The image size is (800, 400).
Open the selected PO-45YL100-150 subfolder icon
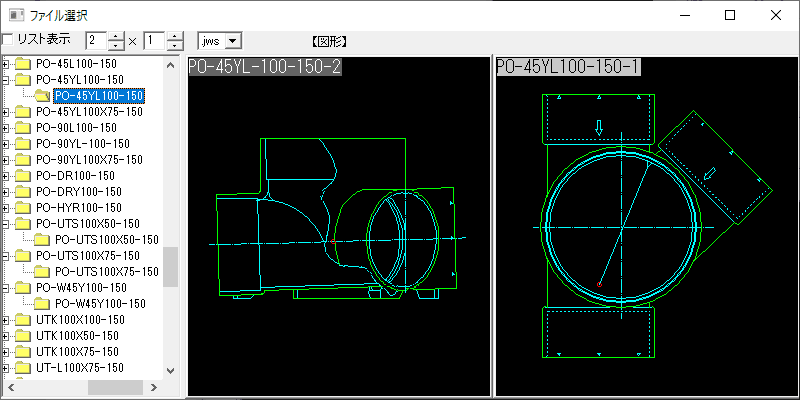[42, 96]
